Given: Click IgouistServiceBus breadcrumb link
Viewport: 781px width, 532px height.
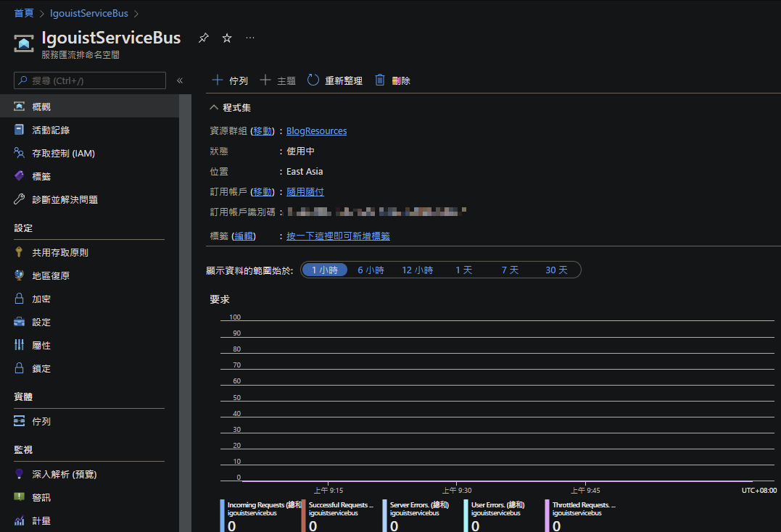Looking at the screenshot, I should coord(89,14).
